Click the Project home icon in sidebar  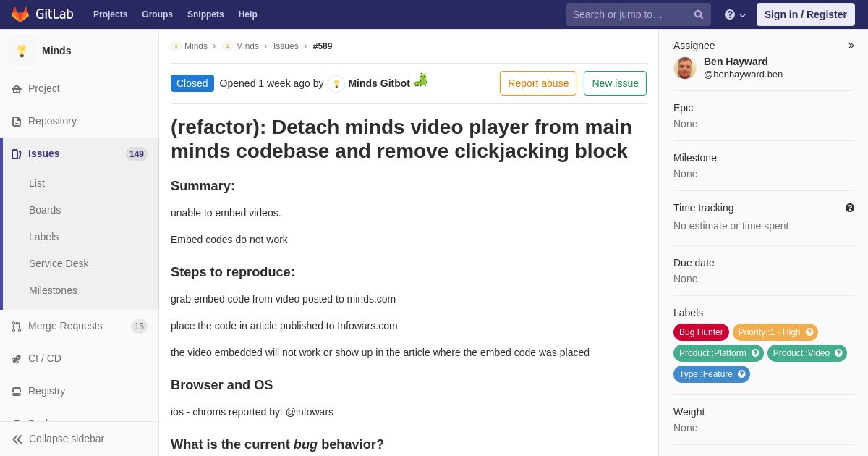[x=16, y=89]
